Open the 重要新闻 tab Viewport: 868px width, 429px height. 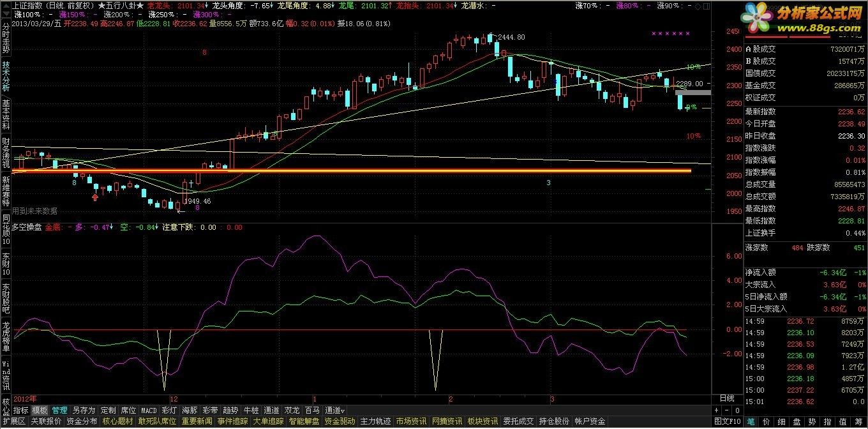click(197, 421)
